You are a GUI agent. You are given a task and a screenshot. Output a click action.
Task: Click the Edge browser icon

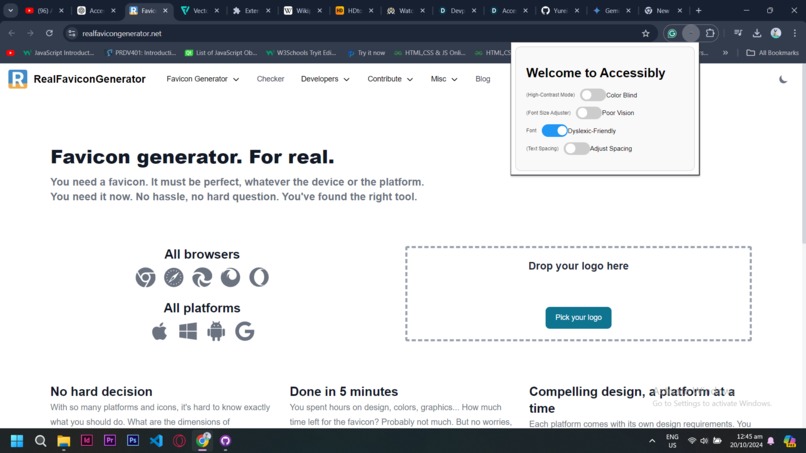point(202,278)
